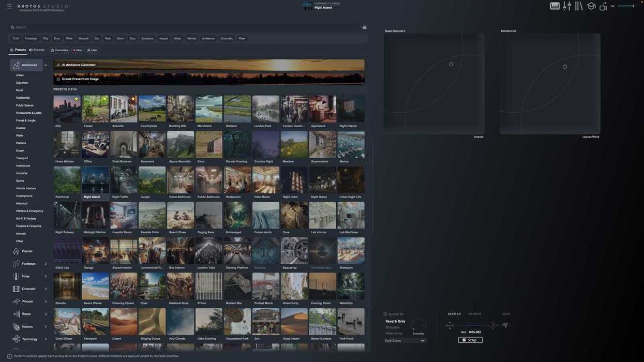
Task: Select the Skatepark preset thumbnail
Action: tap(351, 251)
